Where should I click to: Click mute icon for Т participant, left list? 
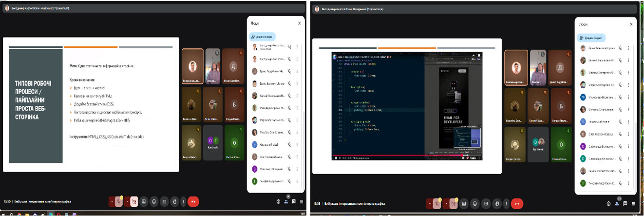(x=289, y=181)
